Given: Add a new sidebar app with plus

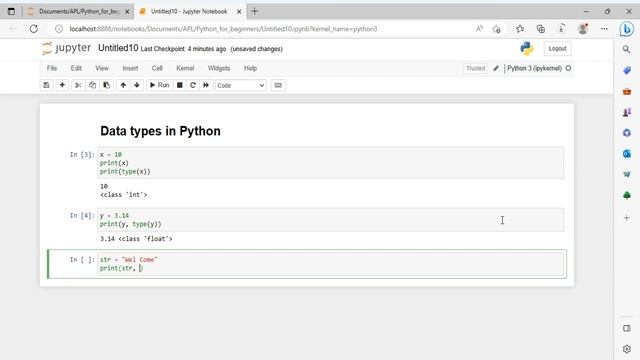Looking at the screenshot, I should (627, 218).
